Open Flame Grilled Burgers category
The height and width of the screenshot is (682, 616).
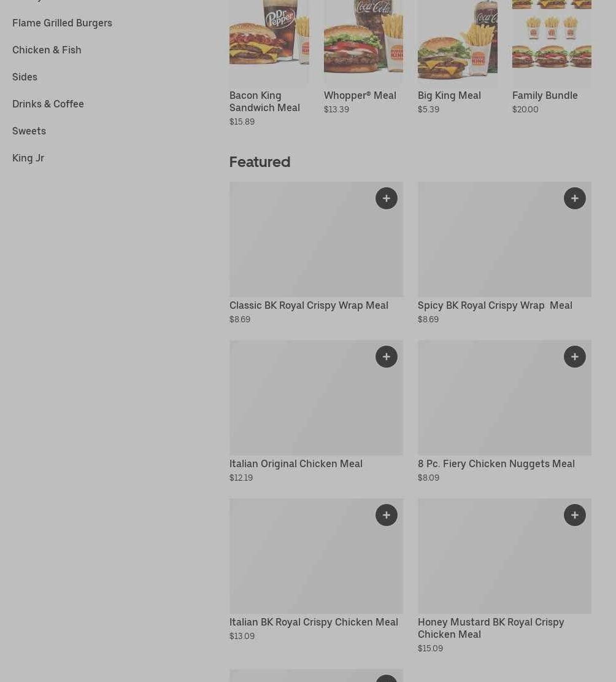click(62, 23)
